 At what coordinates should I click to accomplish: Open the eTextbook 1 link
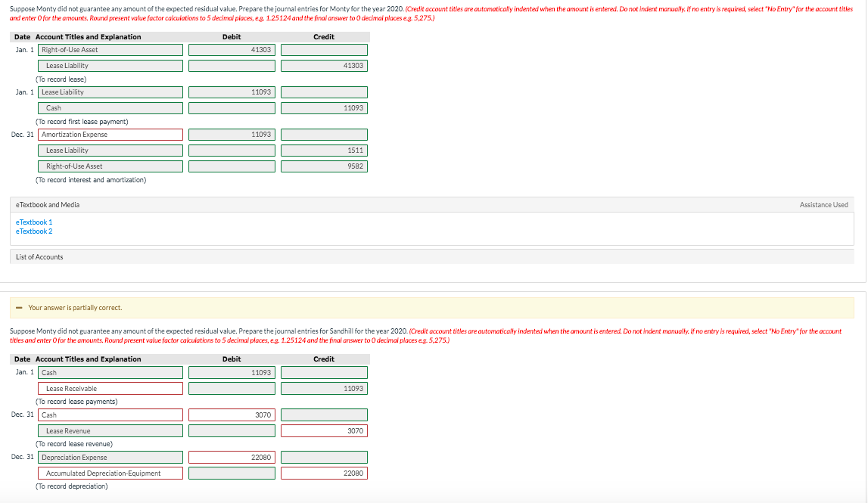(x=34, y=222)
